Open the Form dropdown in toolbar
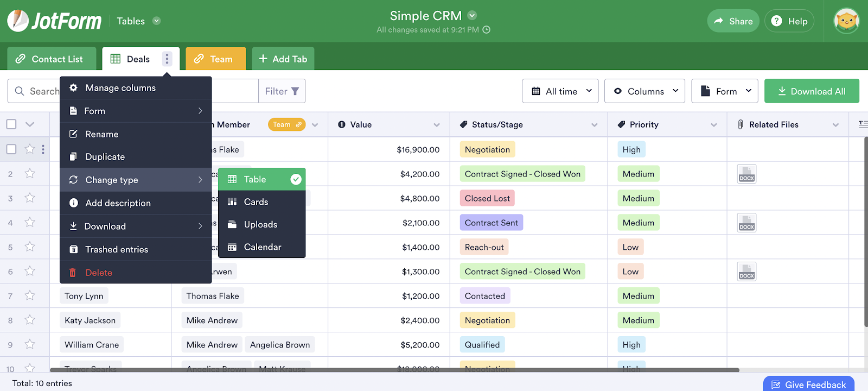The height and width of the screenshot is (391, 868). click(725, 91)
